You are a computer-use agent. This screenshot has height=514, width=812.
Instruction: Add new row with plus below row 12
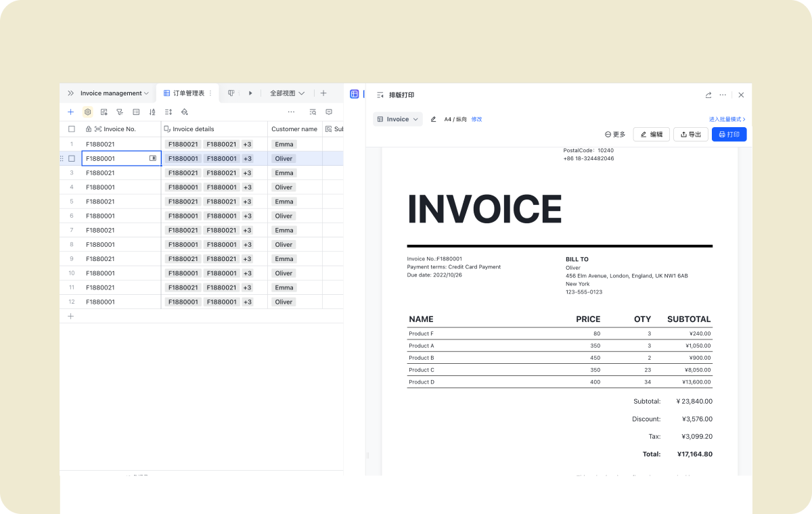point(71,316)
